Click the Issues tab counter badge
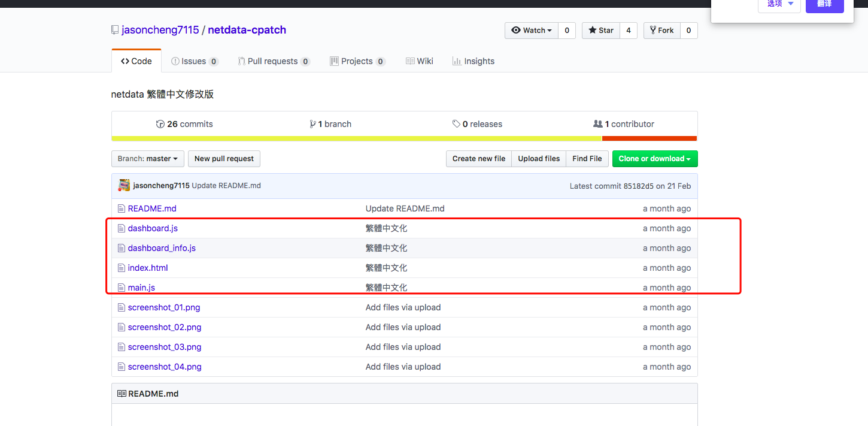The height and width of the screenshot is (426, 868). pyautogui.click(x=214, y=61)
